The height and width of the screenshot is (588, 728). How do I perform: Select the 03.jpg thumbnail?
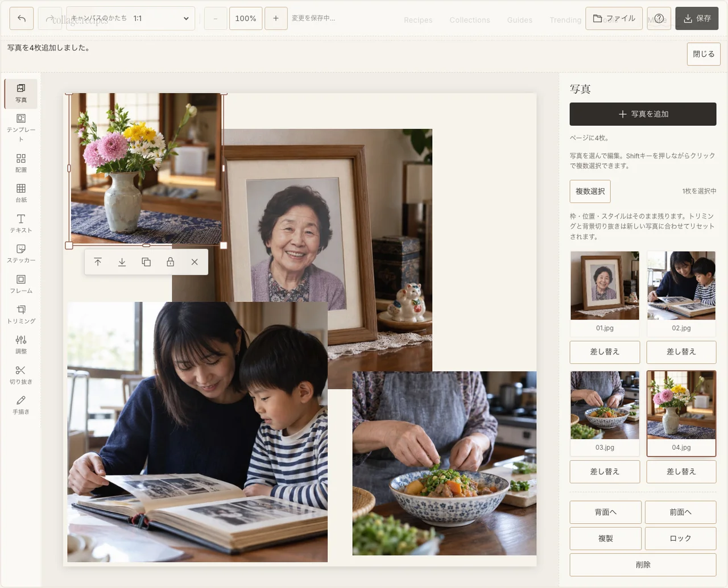click(x=605, y=413)
